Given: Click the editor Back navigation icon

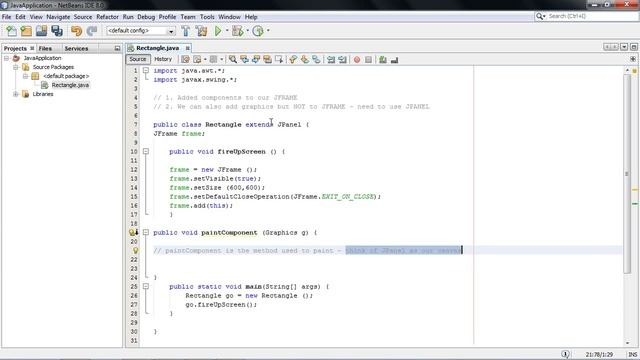Looking at the screenshot, I should pos(197,60).
